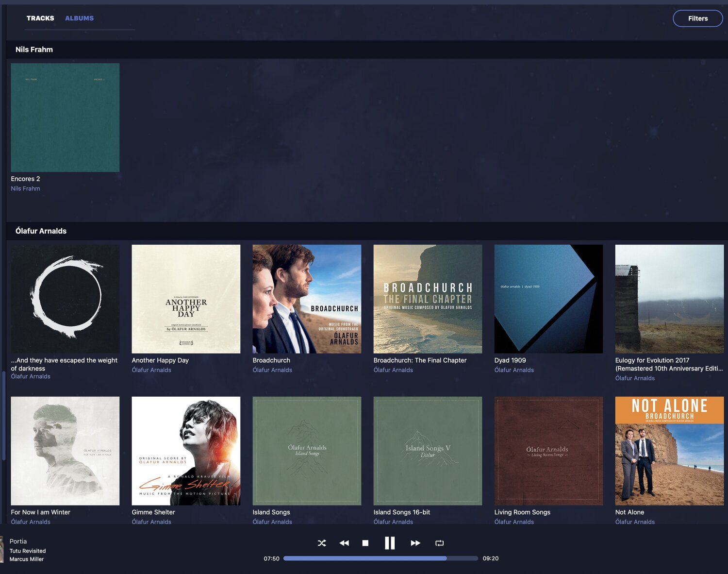
Task: Select the Eulogy for Evolution 2017 cover
Action: (669, 299)
